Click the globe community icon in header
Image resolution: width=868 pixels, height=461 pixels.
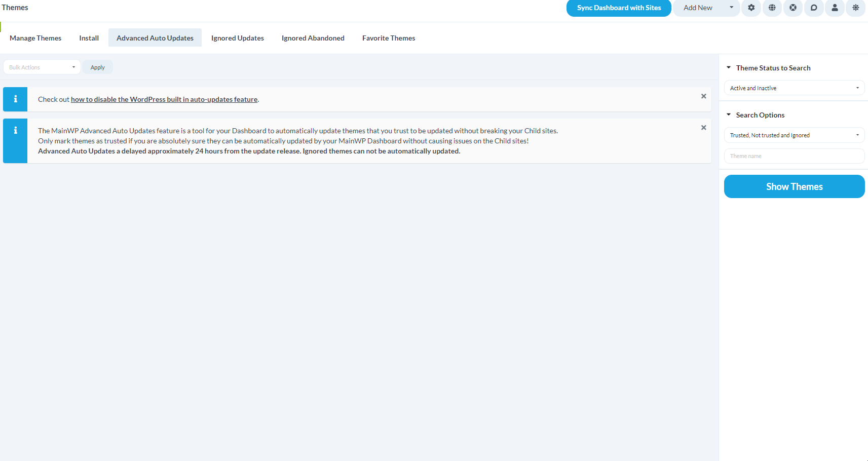pos(772,8)
